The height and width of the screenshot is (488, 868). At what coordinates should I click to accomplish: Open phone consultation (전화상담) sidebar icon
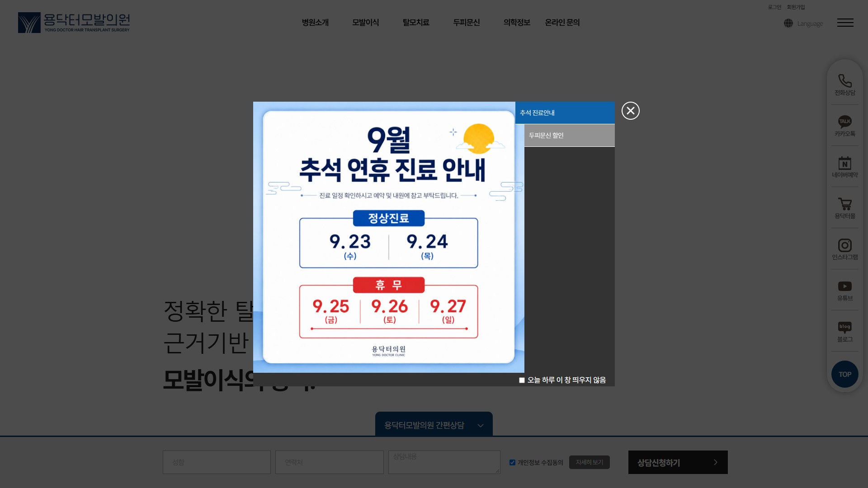click(844, 85)
